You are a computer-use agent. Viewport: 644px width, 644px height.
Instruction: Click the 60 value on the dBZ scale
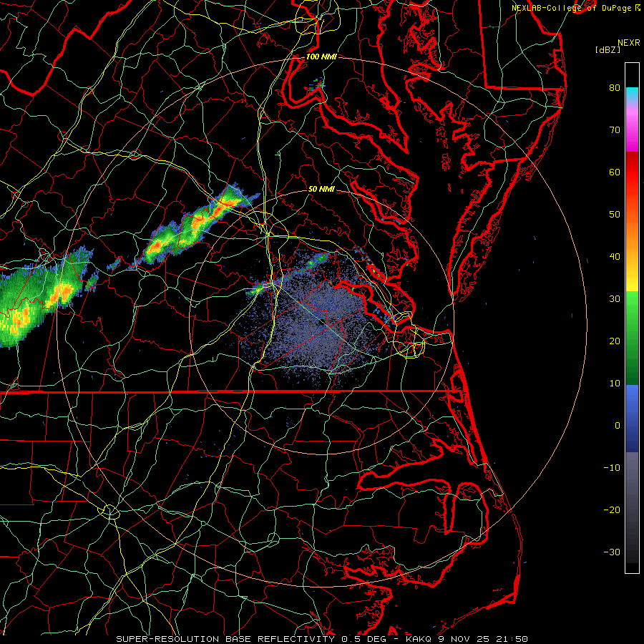point(615,172)
